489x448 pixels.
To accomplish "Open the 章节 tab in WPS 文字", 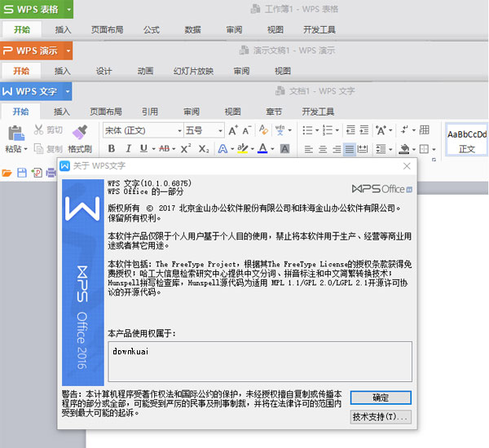I will (274, 112).
